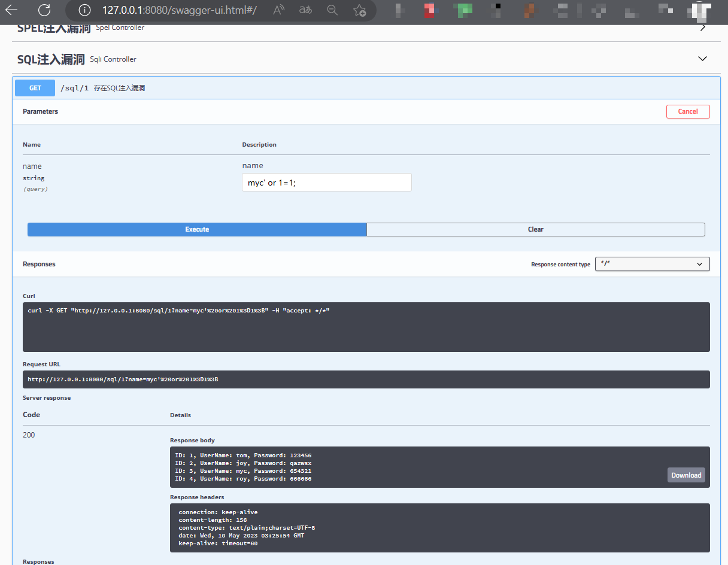
Task: Click the 存在SQL注入漏洞 description text
Action: coord(119,88)
